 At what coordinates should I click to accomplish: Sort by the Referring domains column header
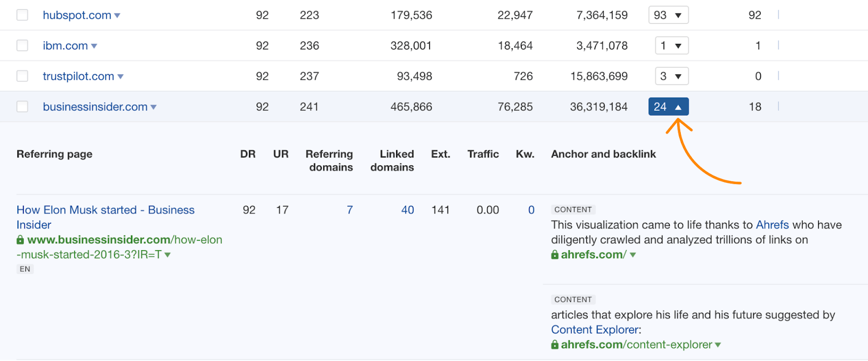coord(329,161)
